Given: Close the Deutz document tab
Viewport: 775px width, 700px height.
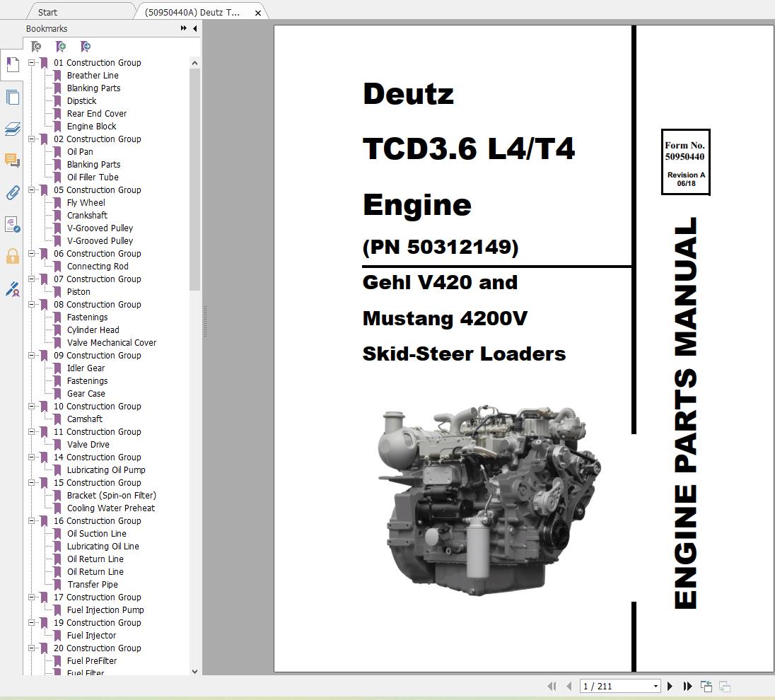Looking at the screenshot, I should [x=258, y=13].
